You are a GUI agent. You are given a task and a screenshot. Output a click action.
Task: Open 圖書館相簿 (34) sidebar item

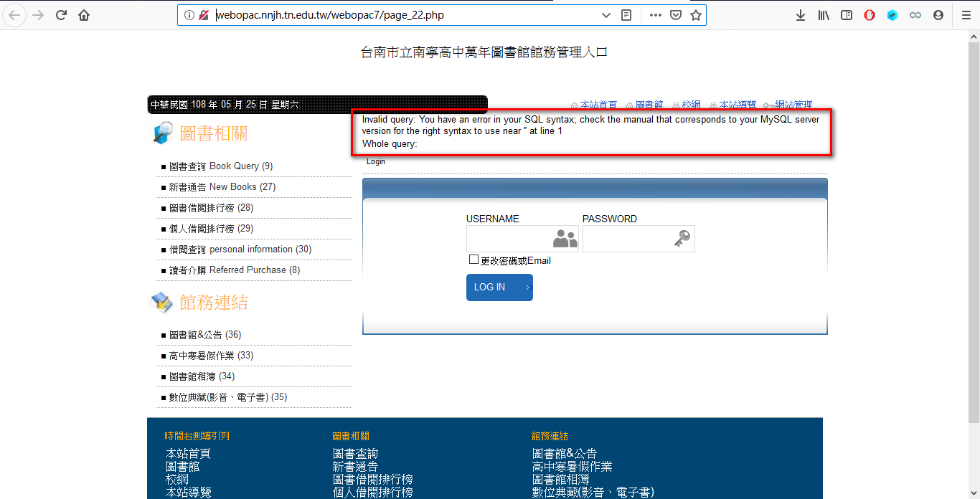click(202, 376)
